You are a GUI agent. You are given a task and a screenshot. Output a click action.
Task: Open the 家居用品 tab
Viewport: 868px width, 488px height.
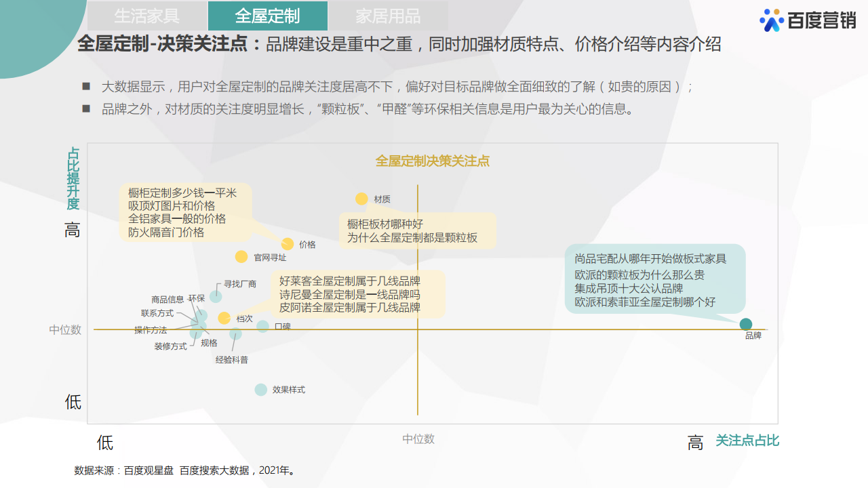tap(389, 16)
